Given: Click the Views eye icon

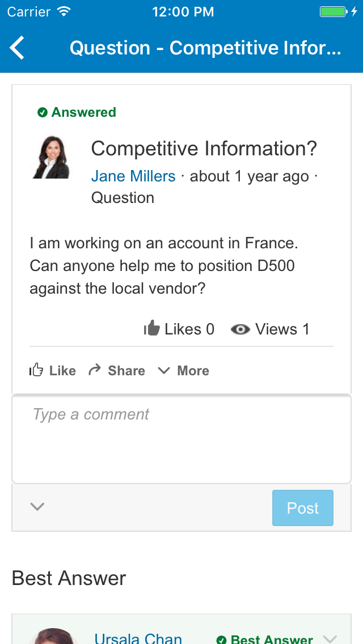Looking at the screenshot, I should (240, 329).
